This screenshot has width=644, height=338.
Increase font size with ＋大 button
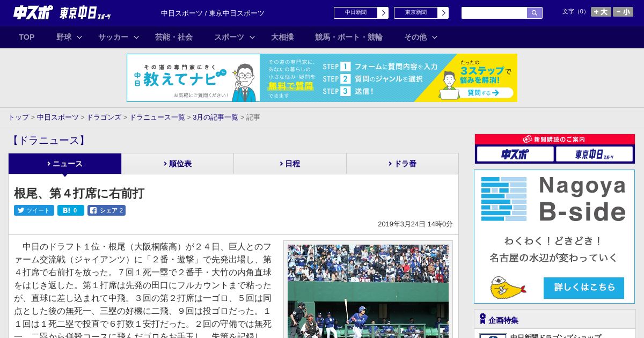click(x=601, y=12)
